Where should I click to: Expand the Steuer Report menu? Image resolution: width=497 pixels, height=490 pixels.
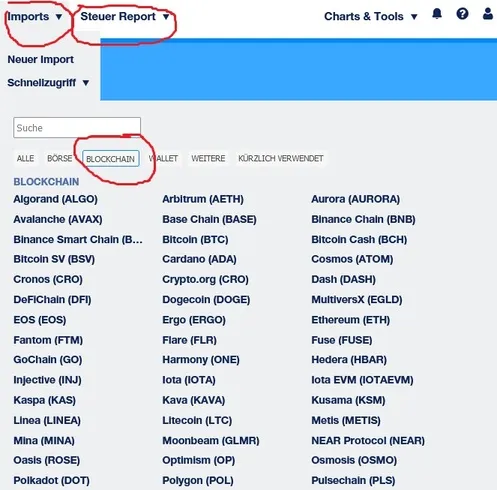point(125,16)
